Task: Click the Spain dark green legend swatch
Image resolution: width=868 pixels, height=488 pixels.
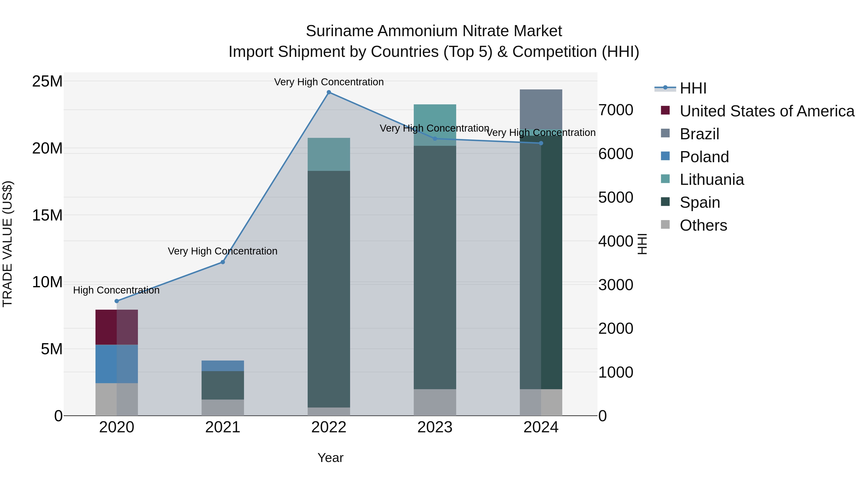Action: [665, 202]
